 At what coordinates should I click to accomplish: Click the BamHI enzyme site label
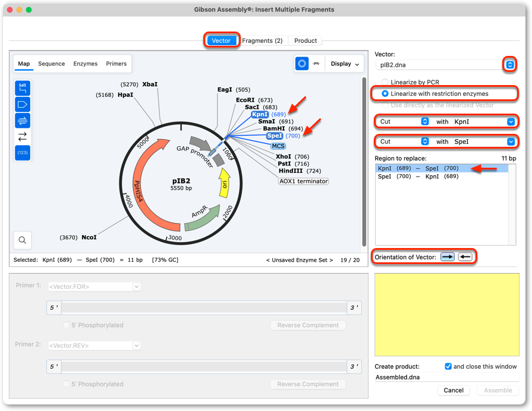pos(274,128)
